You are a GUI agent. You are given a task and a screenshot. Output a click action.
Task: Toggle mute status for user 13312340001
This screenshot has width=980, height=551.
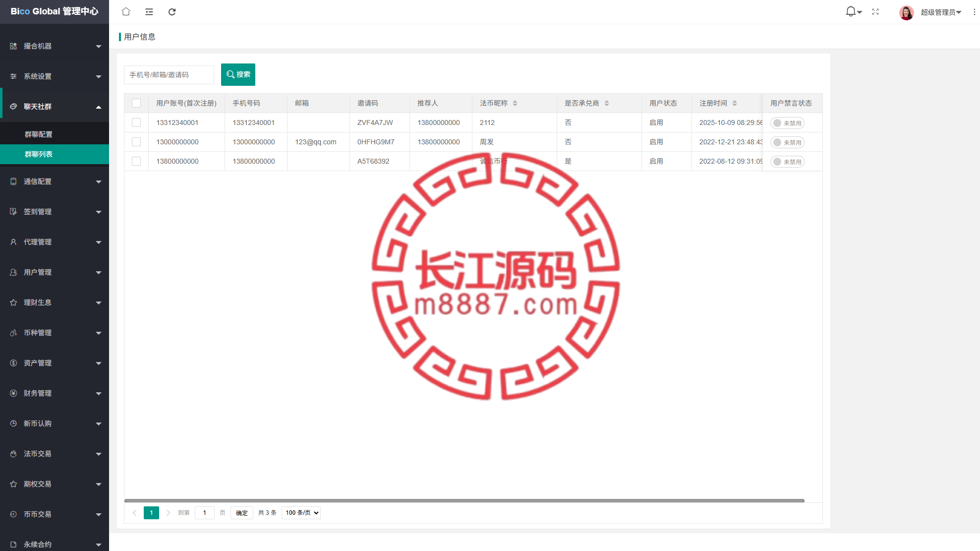[787, 123]
